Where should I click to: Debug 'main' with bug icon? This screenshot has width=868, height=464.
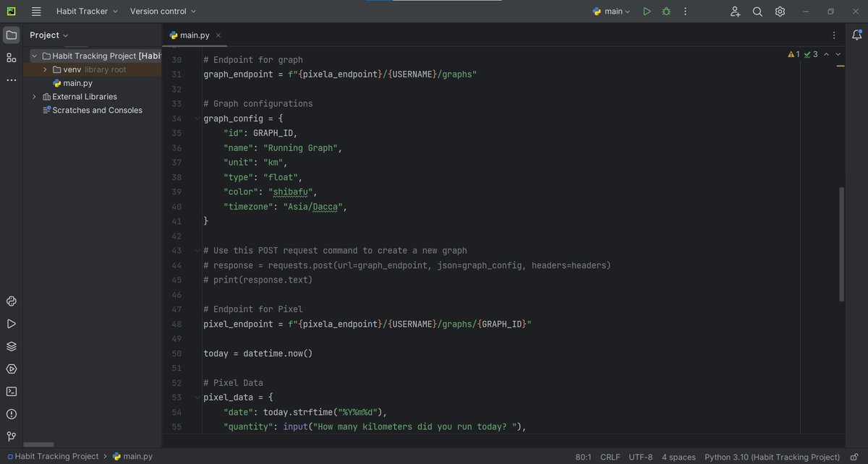click(x=666, y=12)
